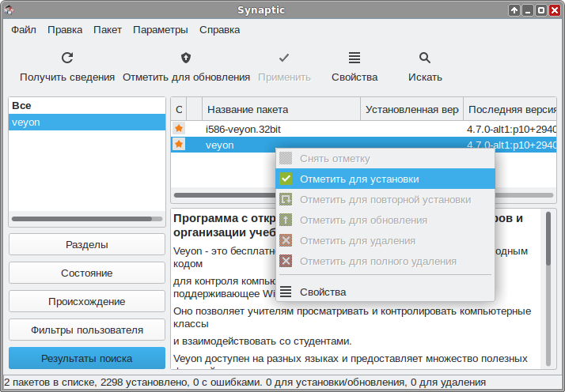Click the Состояние button
Image resolution: width=565 pixels, height=392 pixels.
tap(87, 273)
